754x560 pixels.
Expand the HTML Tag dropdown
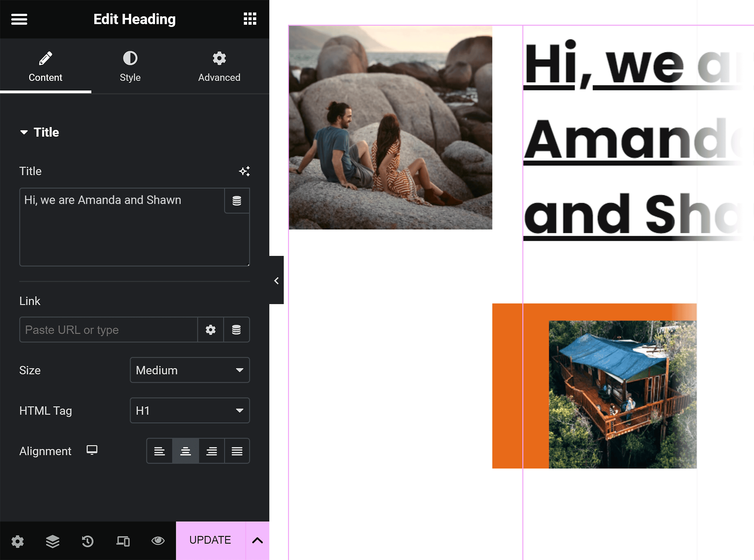point(188,410)
